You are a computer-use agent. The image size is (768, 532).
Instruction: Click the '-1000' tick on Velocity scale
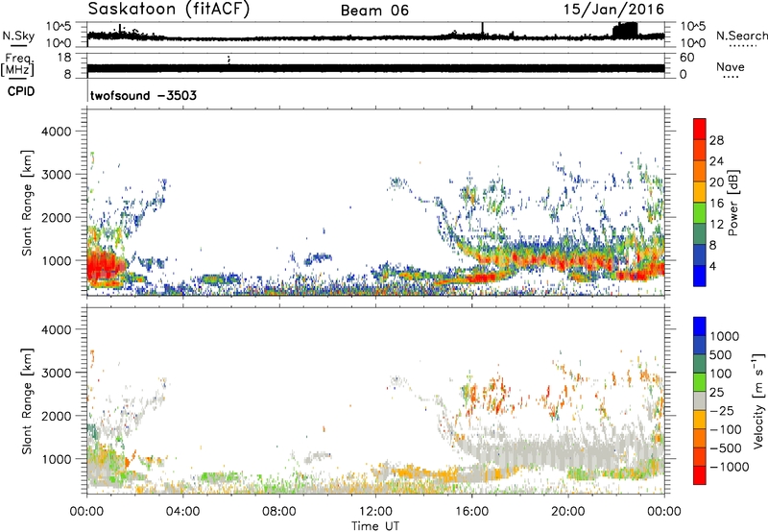(729, 467)
